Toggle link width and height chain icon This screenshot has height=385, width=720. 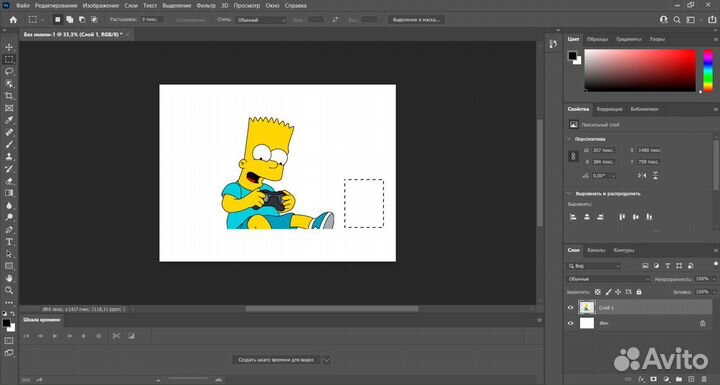[573, 156]
